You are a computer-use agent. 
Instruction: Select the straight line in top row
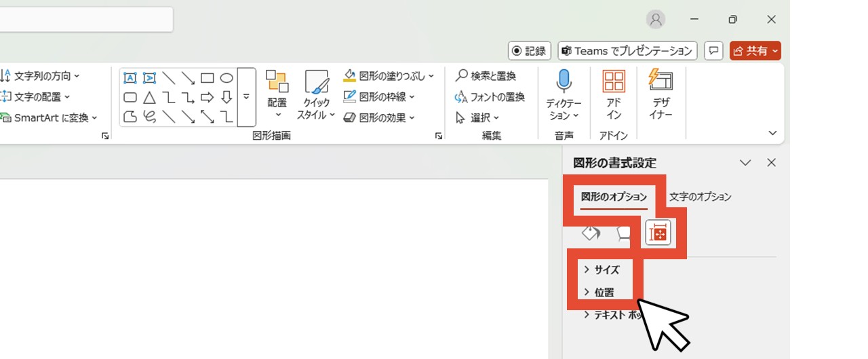point(169,78)
